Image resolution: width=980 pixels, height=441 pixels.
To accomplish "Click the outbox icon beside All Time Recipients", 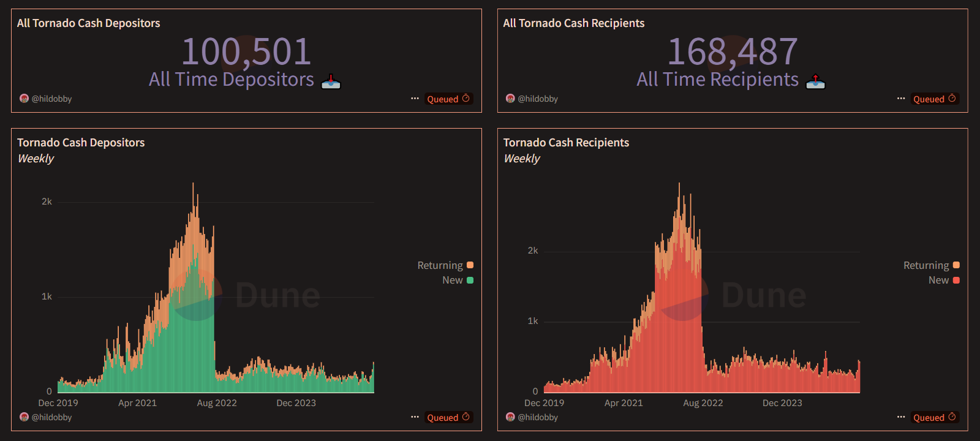I will (815, 81).
